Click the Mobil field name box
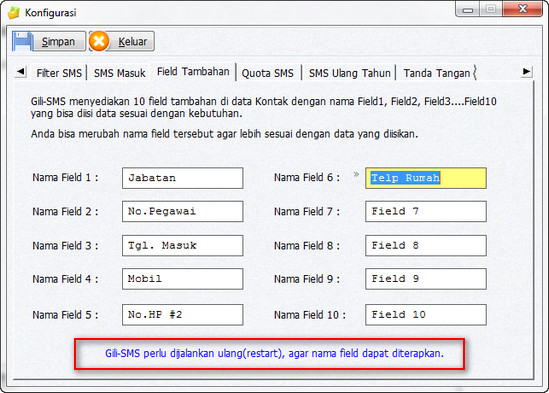Image resolution: width=549 pixels, height=393 pixels. click(x=182, y=279)
